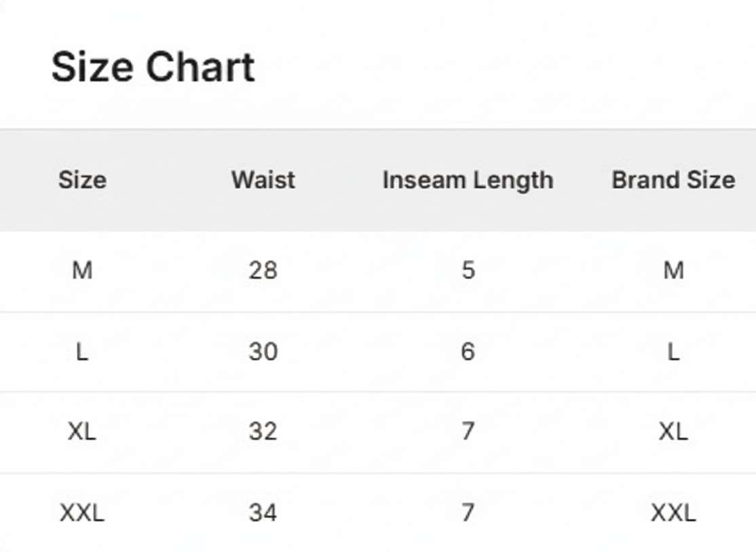Click inseam length value 6

coord(468,352)
